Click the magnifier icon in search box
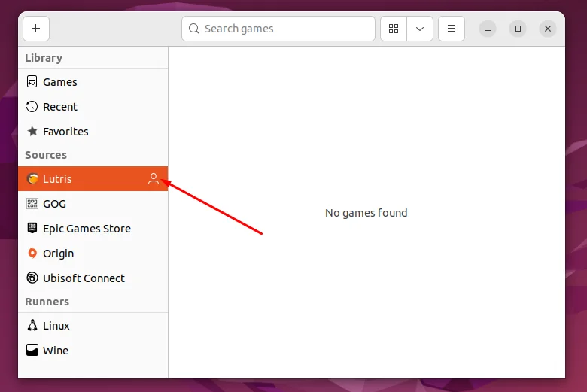Image resolution: width=587 pixels, height=392 pixels. click(193, 29)
